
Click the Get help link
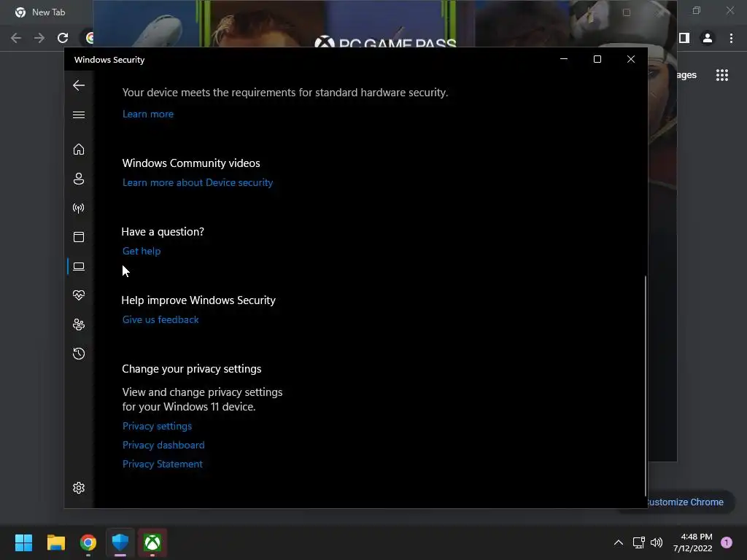click(142, 252)
